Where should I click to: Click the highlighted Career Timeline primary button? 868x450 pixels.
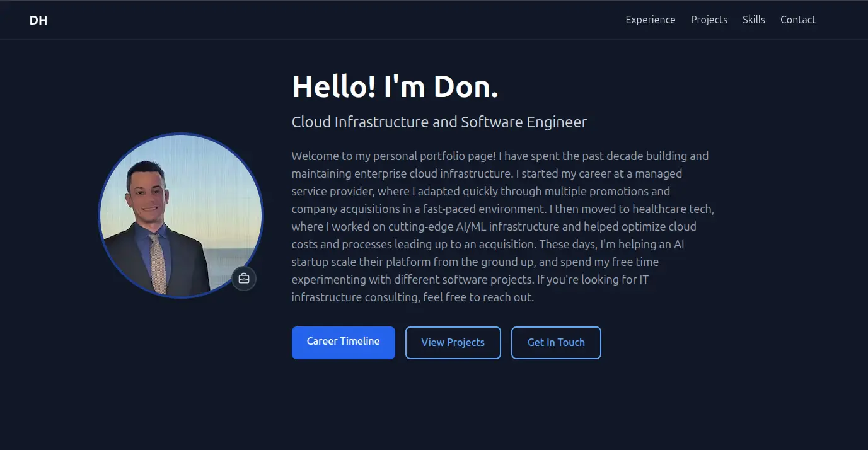343,342
